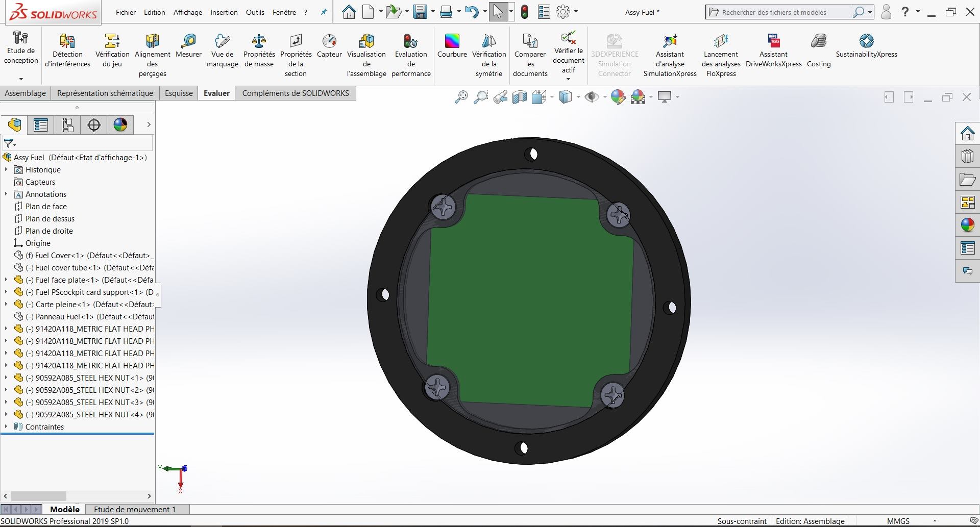Switch to Etude de mouvement 1 tab
This screenshot has height=527, width=980.
(x=135, y=509)
